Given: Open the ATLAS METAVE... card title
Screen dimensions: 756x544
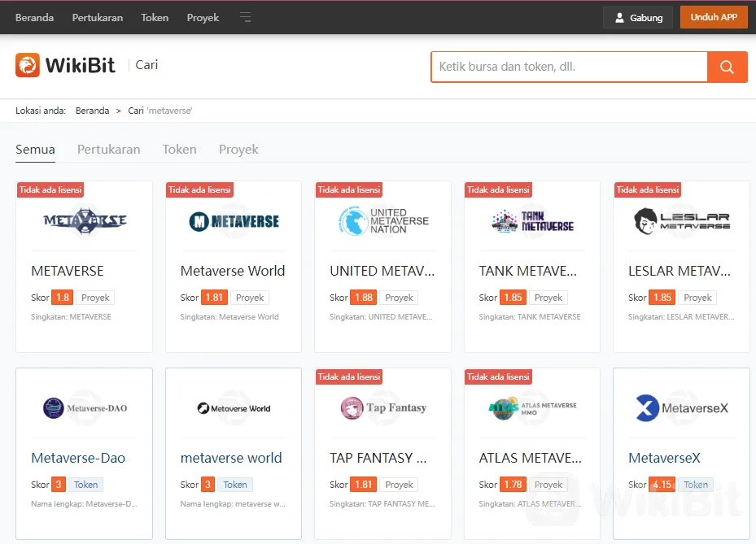Looking at the screenshot, I should 531,458.
